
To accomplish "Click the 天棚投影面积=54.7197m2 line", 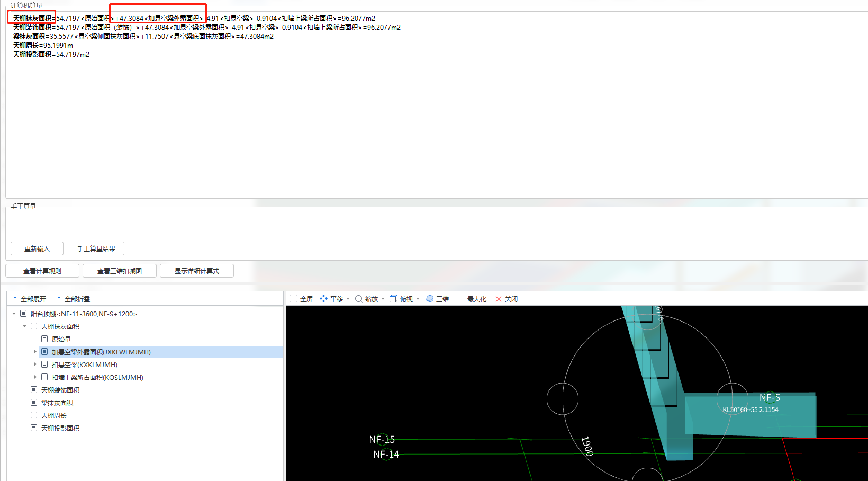I will point(51,55).
